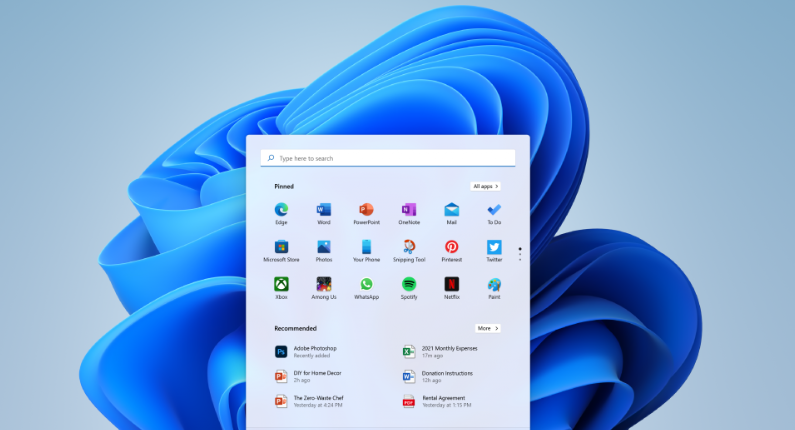Open the Edge browser app

(x=281, y=210)
